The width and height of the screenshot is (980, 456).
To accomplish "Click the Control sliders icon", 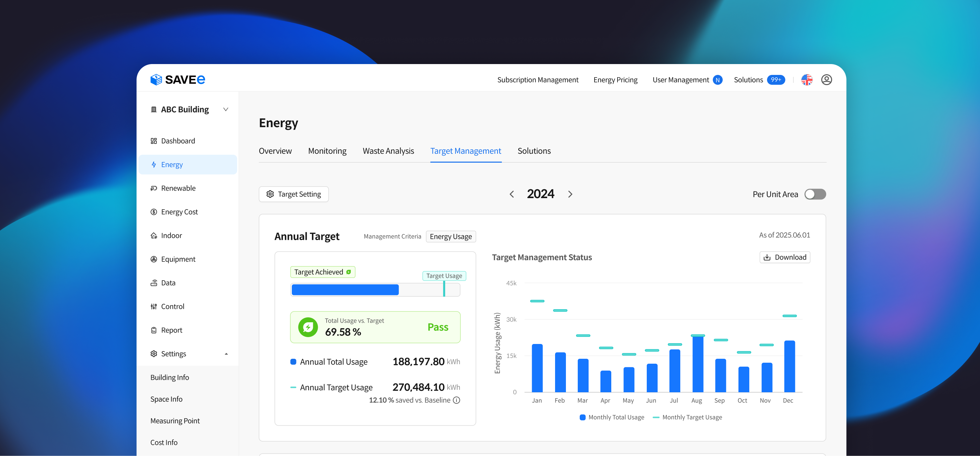I will tap(154, 307).
